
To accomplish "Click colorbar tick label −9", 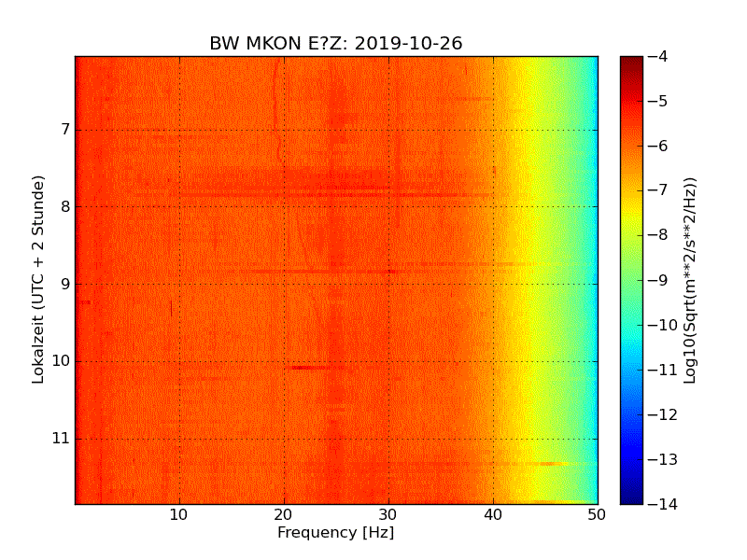I will click(658, 280).
